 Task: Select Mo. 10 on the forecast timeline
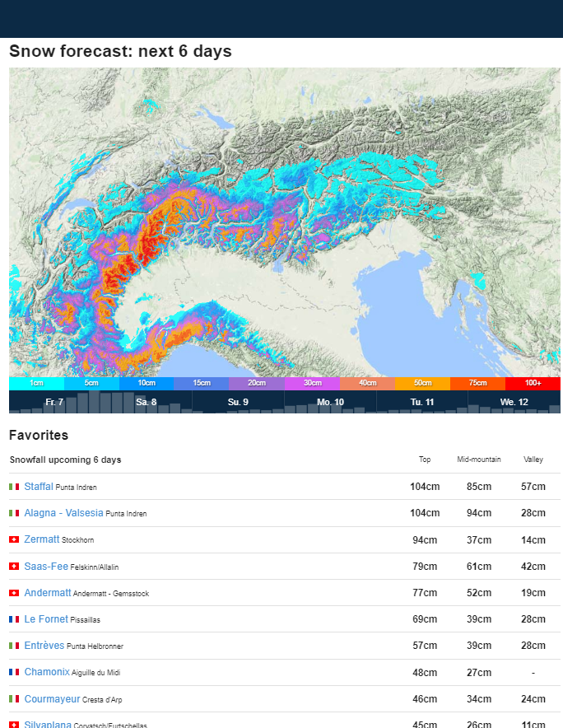(330, 402)
